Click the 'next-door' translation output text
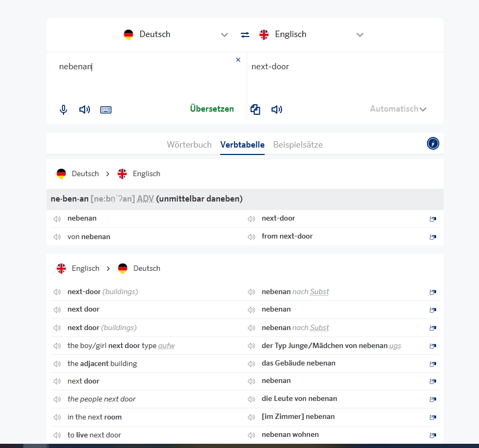Image resolution: width=479 pixels, height=448 pixels. (x=270, y=67)
